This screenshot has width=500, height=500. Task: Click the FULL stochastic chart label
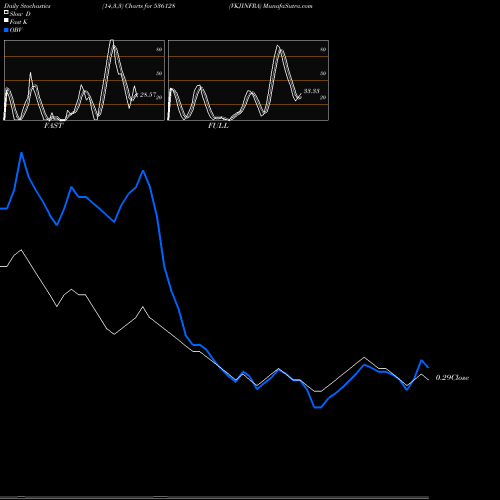tap(218, 126)
